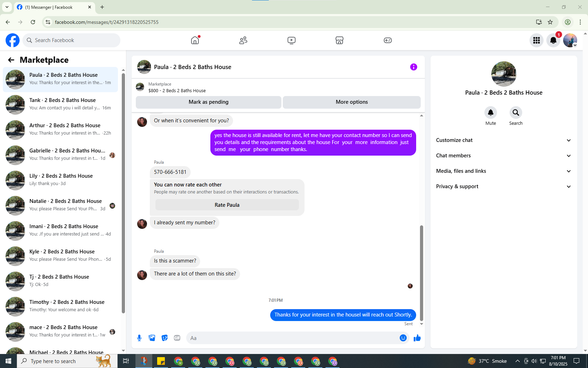This screenshot has height=368, width=588.
Task: Open conversation with Natalie
Action: coord(60,206)
